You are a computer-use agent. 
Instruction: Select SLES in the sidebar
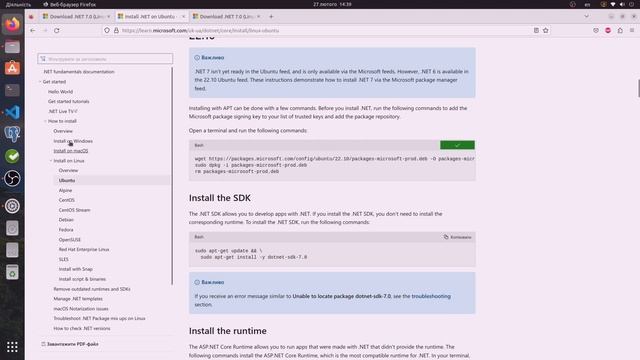pos(64,260)
